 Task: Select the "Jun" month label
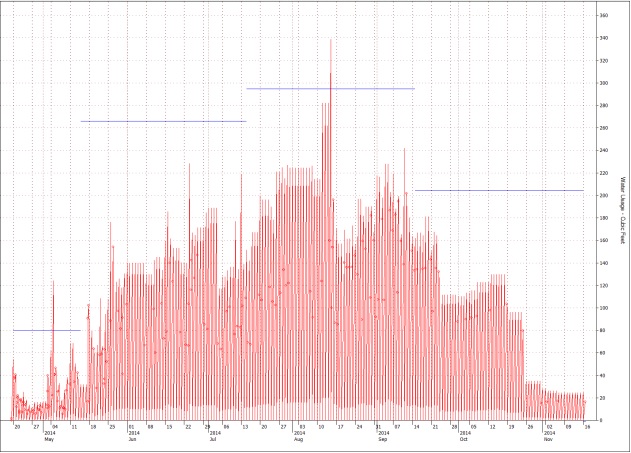tap(132, 439)
